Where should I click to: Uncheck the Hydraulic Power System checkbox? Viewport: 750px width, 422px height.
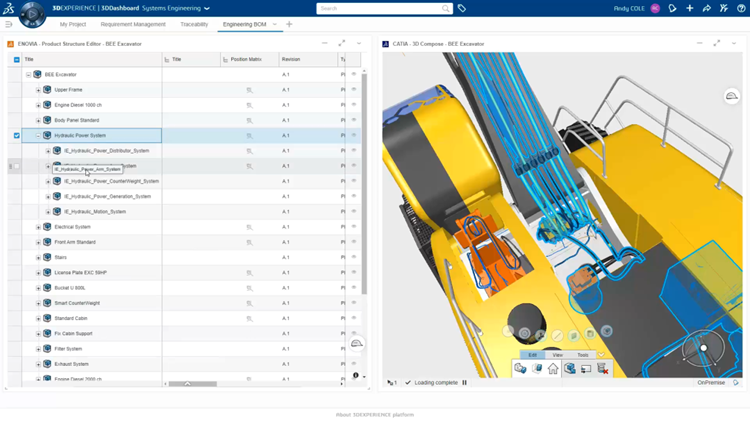click(x=17, y=135)
